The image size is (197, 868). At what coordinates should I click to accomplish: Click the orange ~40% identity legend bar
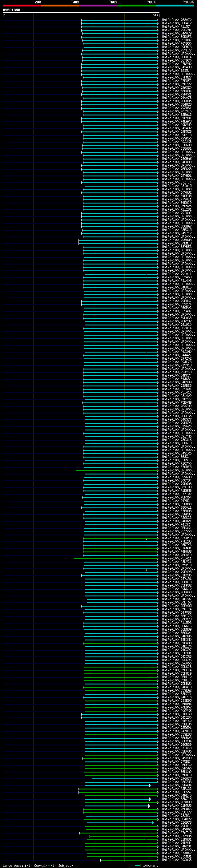tap(60, 6)
